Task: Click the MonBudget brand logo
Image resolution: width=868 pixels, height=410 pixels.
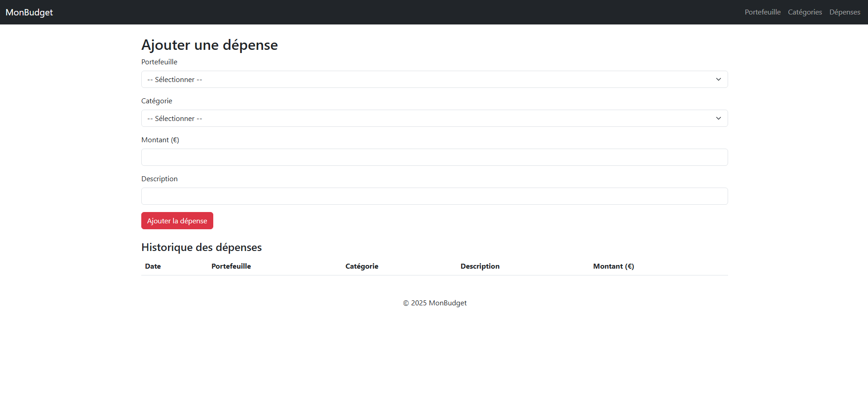Action: [29, 12]
